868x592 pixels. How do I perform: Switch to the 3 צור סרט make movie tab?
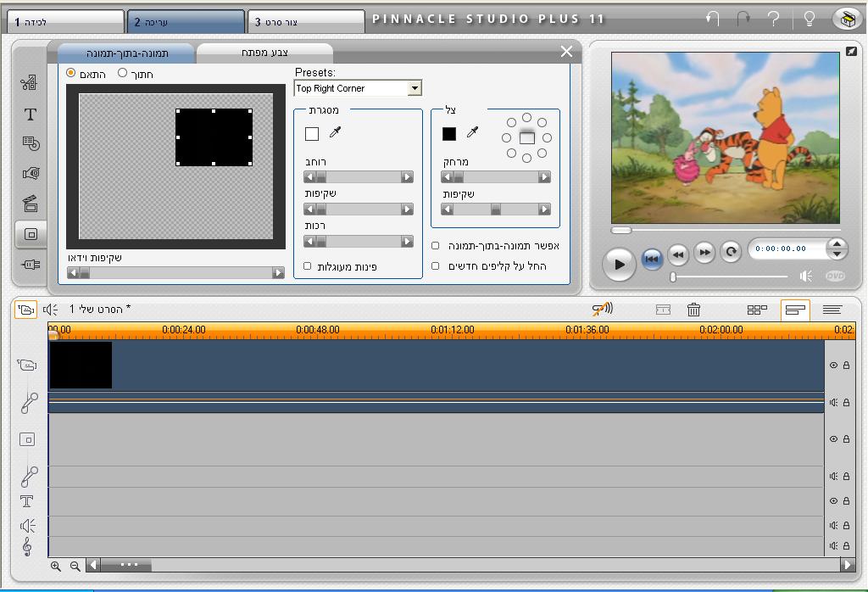306,21
